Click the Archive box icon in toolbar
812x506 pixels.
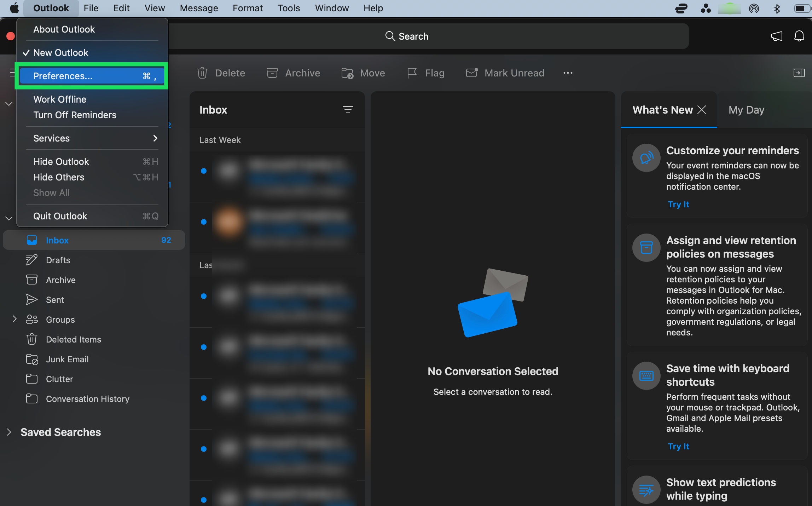point(272,73)
